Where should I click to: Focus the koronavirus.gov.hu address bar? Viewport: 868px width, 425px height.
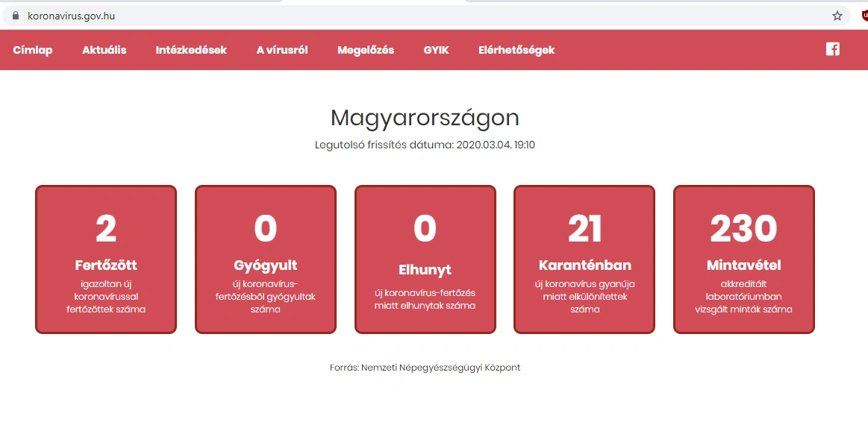pyautogui.click(x=373, y=16)
